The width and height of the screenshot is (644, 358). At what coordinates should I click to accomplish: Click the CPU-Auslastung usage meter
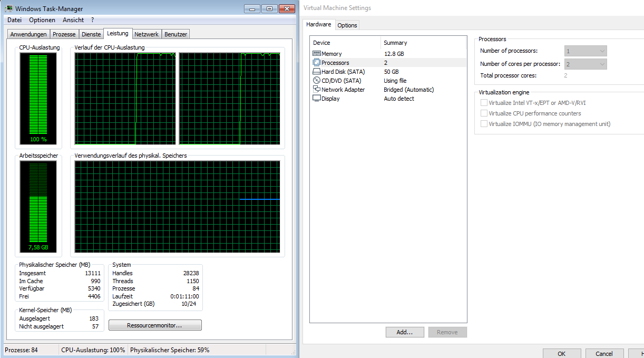pos(34,99)
